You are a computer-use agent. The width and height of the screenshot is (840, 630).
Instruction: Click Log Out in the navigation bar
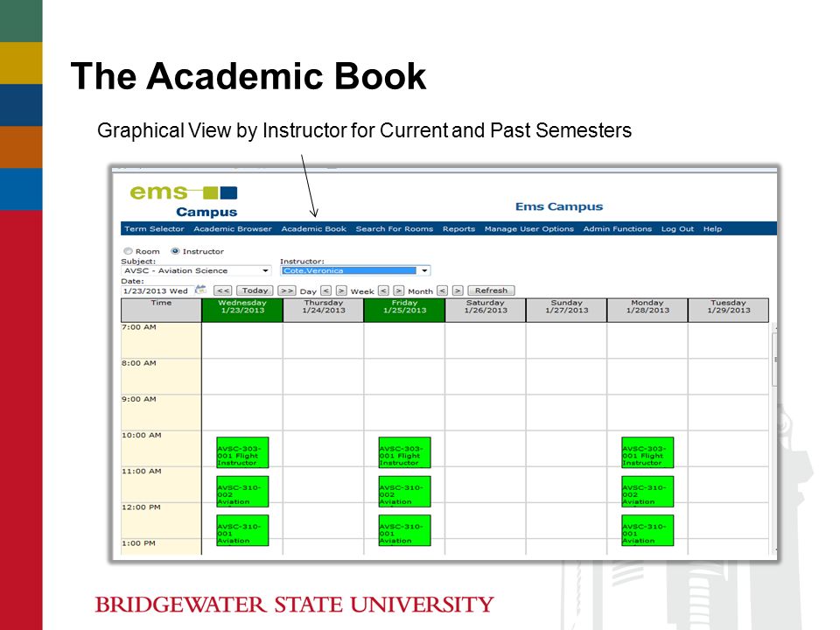point(677,228)
